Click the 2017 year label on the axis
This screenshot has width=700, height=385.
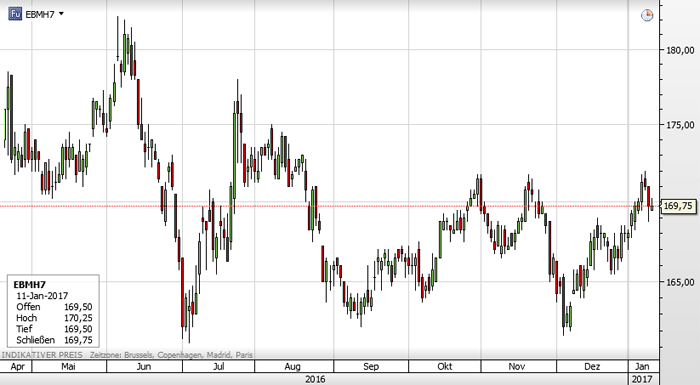[x=642, y=379]
